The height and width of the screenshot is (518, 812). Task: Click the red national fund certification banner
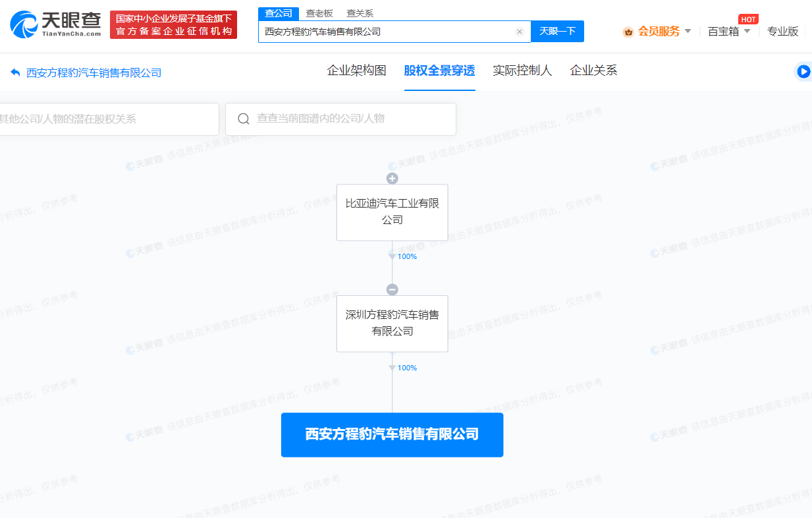tap(173, 24)
